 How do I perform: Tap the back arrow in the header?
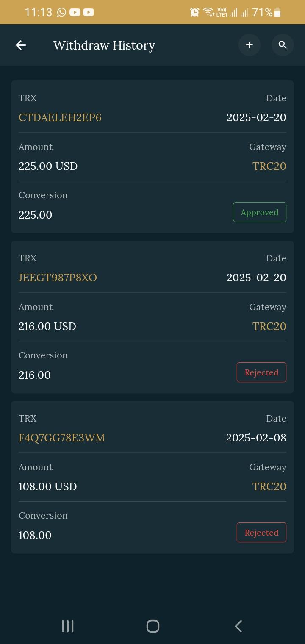(21, 45)
